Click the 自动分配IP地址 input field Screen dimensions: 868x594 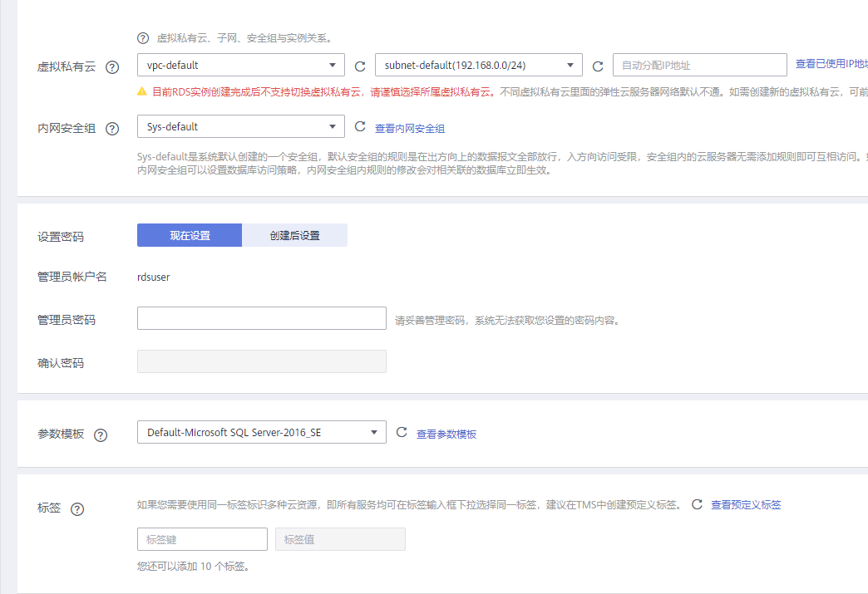point(700,65)
